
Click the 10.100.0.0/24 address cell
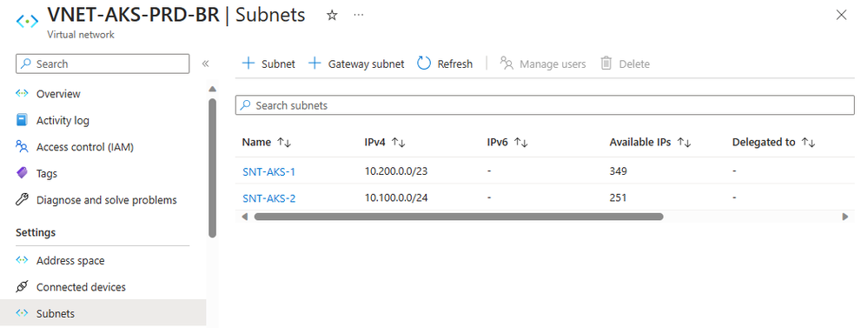tap(396, 197)
